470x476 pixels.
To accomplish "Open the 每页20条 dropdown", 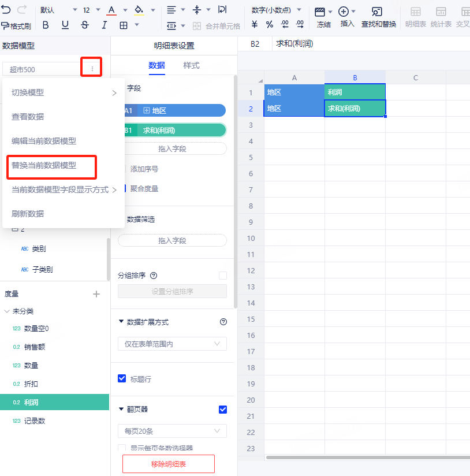I will coord(172,431).
